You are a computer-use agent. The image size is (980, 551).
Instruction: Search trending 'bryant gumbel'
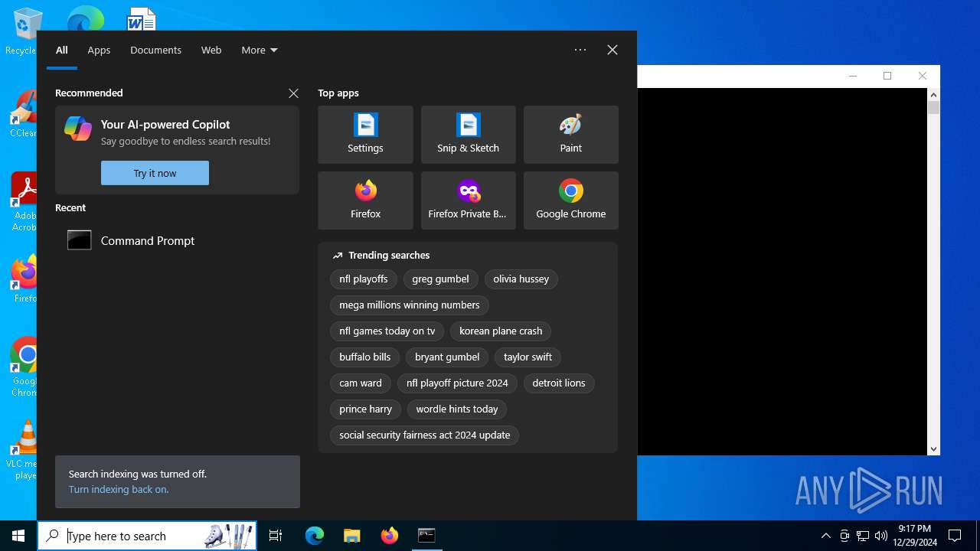pyautogui.click(x=447, y=357)
